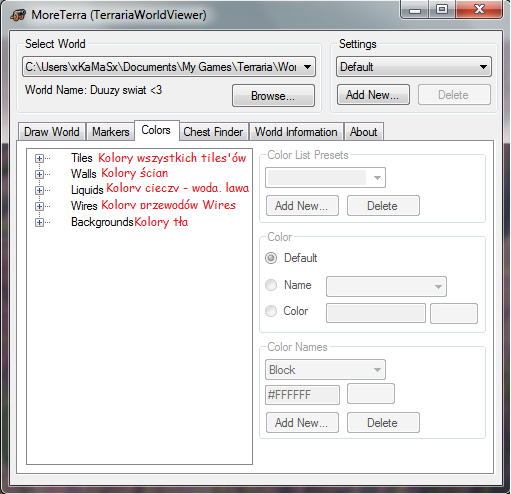The width and height of the screenshot is (511, 494).
Task: Click the World Name: Duuzy swiat <3 text
Action: pyautogui.click(x=94, y=90)
